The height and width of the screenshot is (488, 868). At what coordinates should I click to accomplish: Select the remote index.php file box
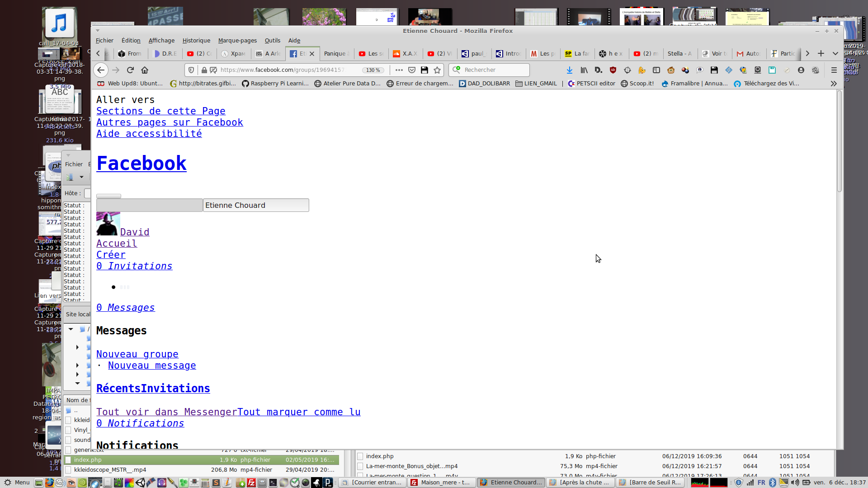tap(360, 456)
